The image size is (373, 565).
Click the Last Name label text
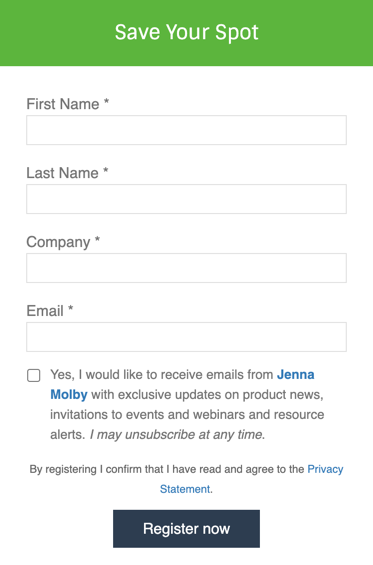click(x=62, y=173)
